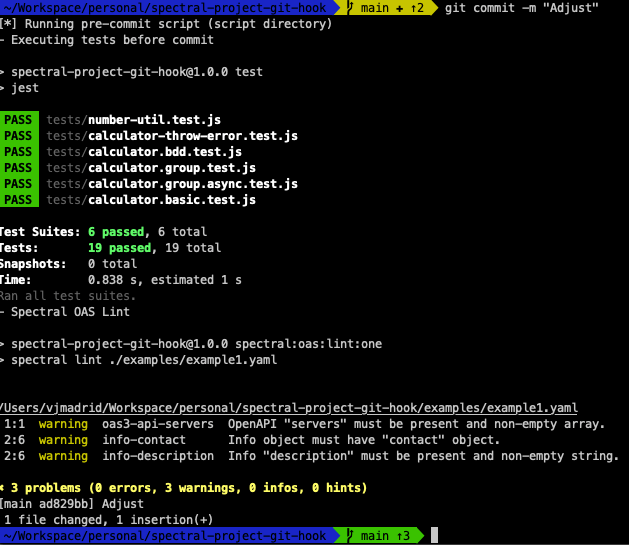Click PASS badge for calculator.bdd.test.js
629x545 pixels.
[x=18, y=152]
